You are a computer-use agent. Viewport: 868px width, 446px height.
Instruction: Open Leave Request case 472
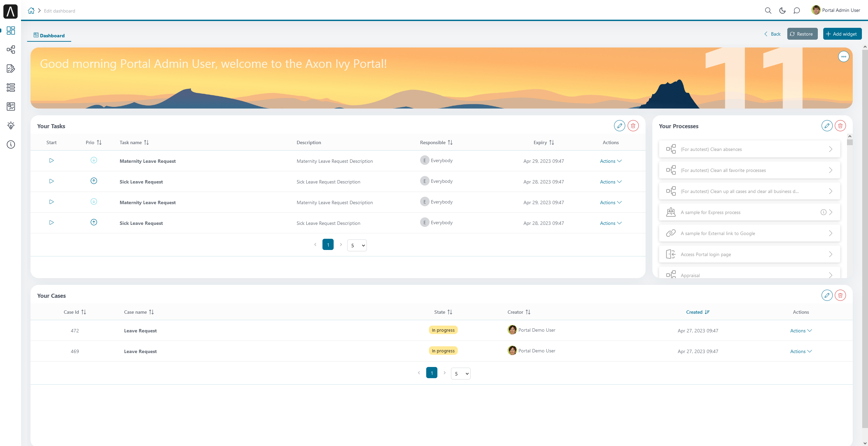[140, 331]
